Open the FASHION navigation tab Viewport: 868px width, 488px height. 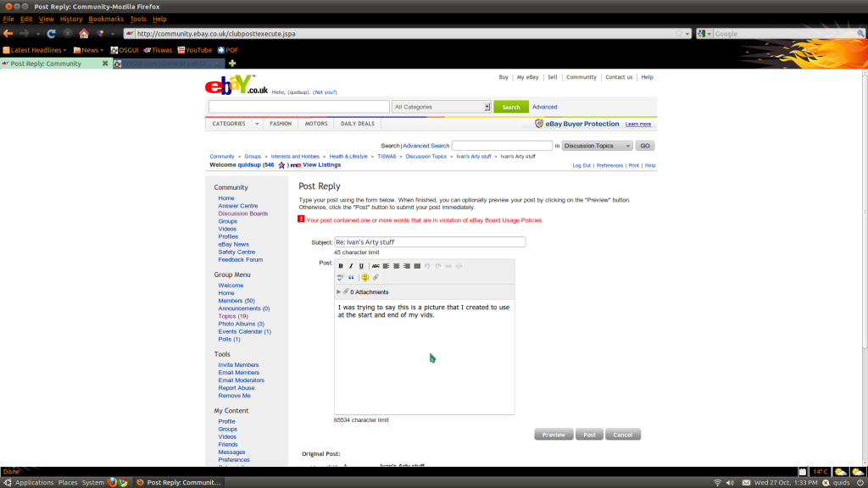tap(281, 124)
